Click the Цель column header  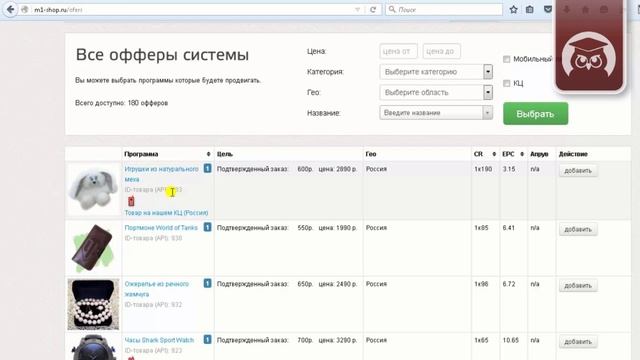tap(225, 154)
